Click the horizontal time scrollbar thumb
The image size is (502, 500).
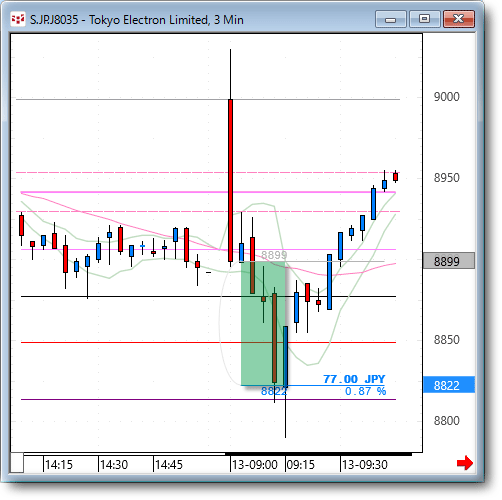pyautogui.click(x=318, y=454)
